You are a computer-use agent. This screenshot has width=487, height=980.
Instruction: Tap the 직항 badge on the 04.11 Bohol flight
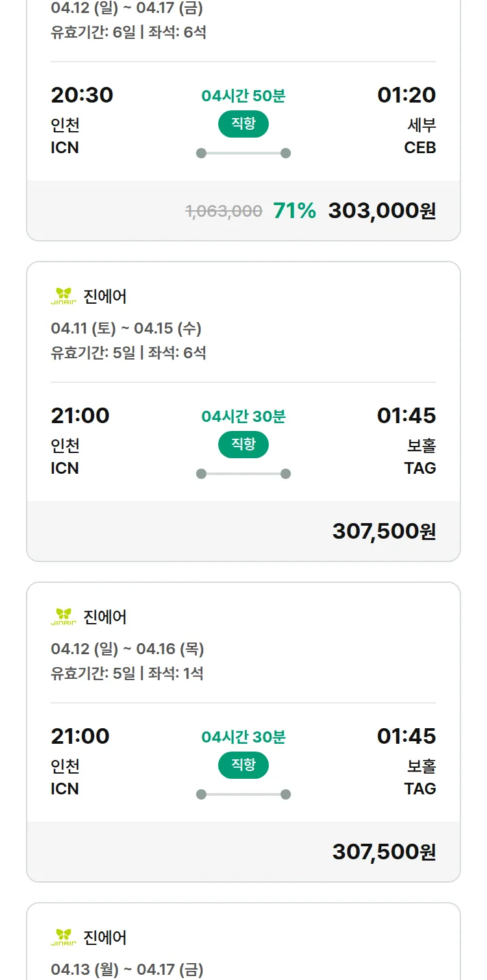pyautogui.click(x=243, y=445)
